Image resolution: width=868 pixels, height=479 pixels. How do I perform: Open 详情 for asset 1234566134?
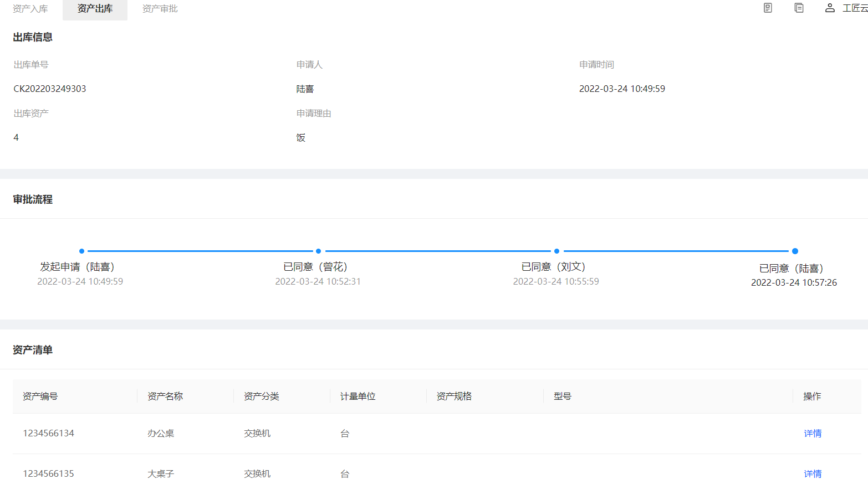point(813,433)
